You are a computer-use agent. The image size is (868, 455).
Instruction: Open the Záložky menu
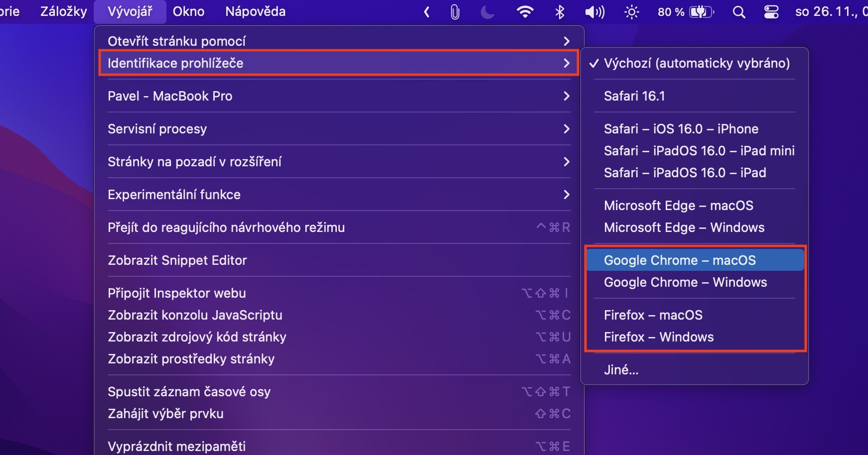(64, 11)
